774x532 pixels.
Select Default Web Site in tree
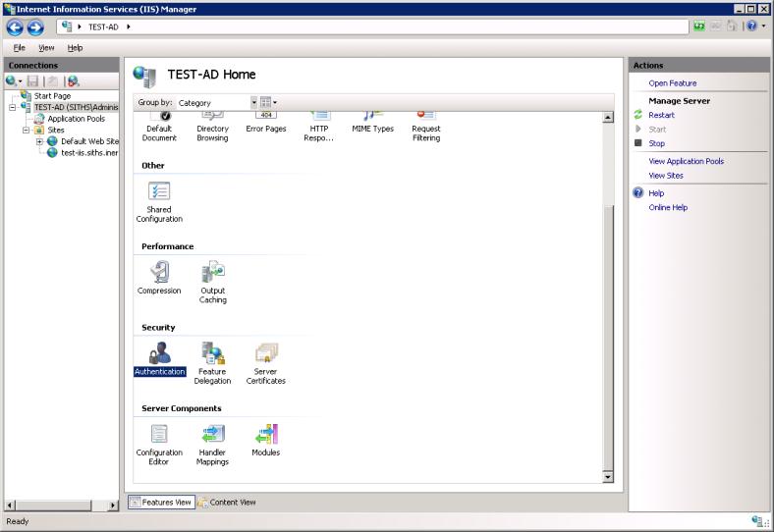89,141
